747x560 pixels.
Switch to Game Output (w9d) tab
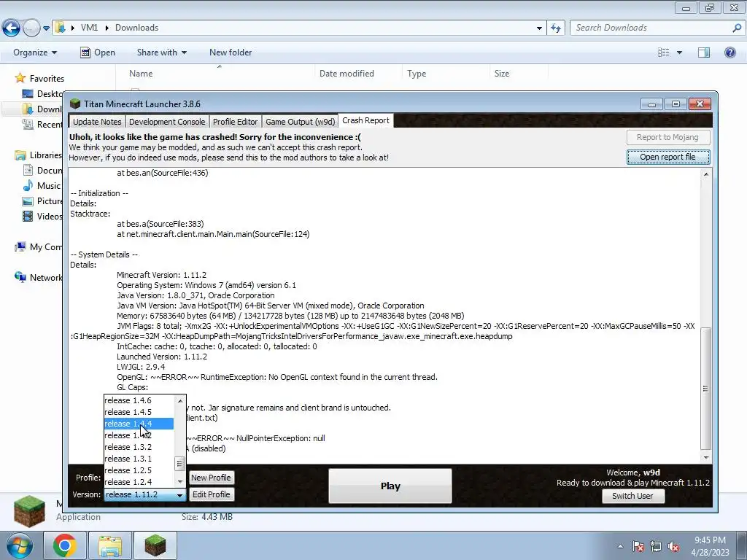click(300, 122)
